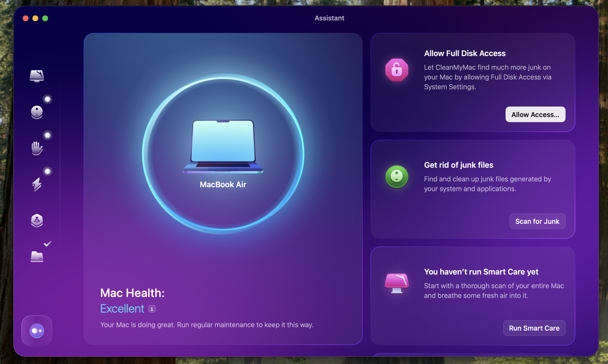
Task: Open the Applications module in sidebar
Action: click(37, 221)
